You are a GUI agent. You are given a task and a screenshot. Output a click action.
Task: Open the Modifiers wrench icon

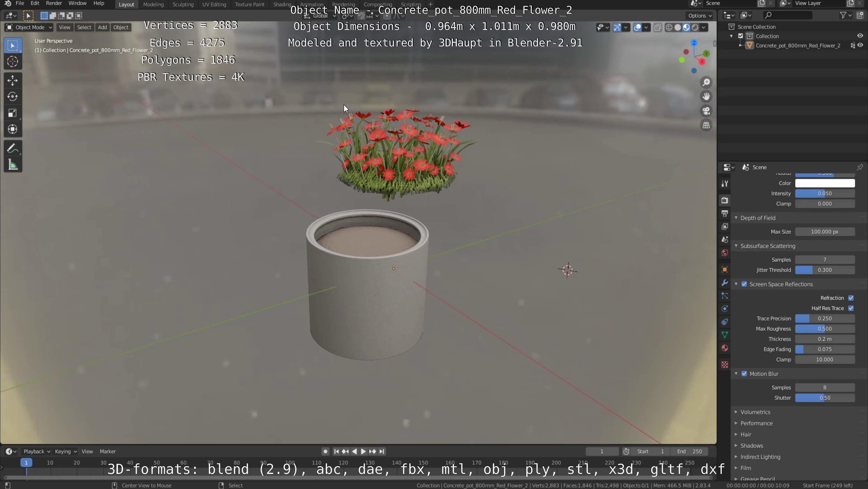coord(725,283)
